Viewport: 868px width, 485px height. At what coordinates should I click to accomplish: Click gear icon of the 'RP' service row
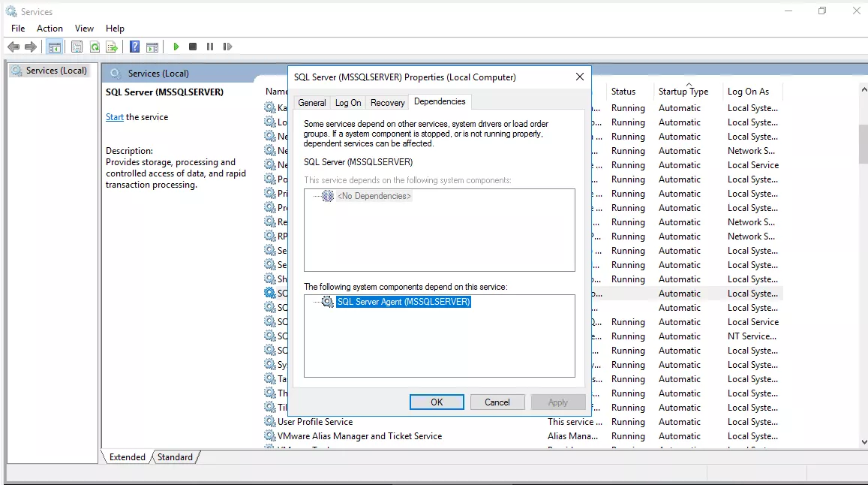(x=269, y=236)
